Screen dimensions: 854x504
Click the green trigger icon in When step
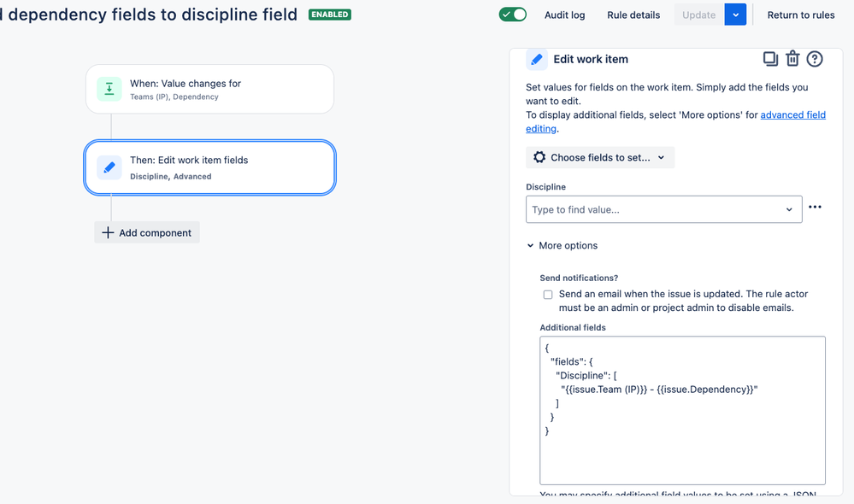pos(109,89)
